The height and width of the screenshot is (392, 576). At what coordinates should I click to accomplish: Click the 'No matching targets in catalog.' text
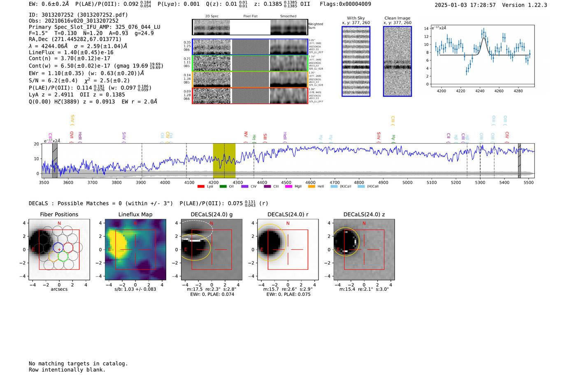pos(78,364)
